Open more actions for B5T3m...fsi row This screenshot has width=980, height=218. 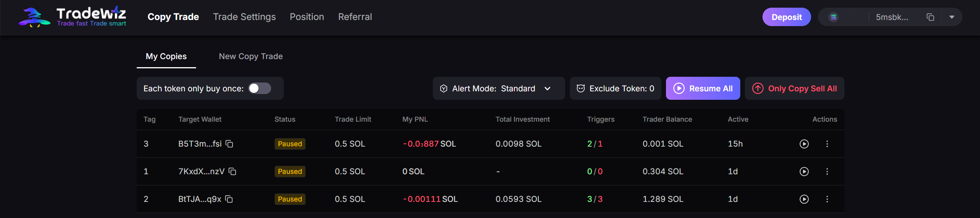827,144
